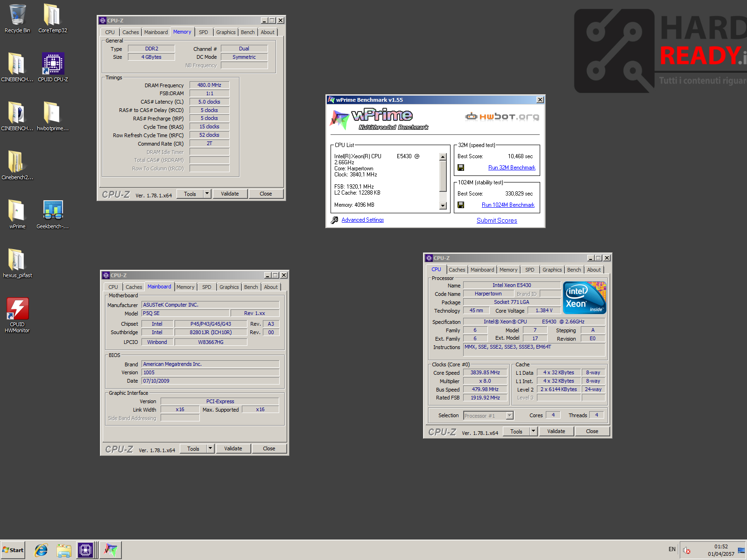Click Validate in Memory CPU-Z window
Viewport: 747px width, 560px height.
[x=230, y=194]
